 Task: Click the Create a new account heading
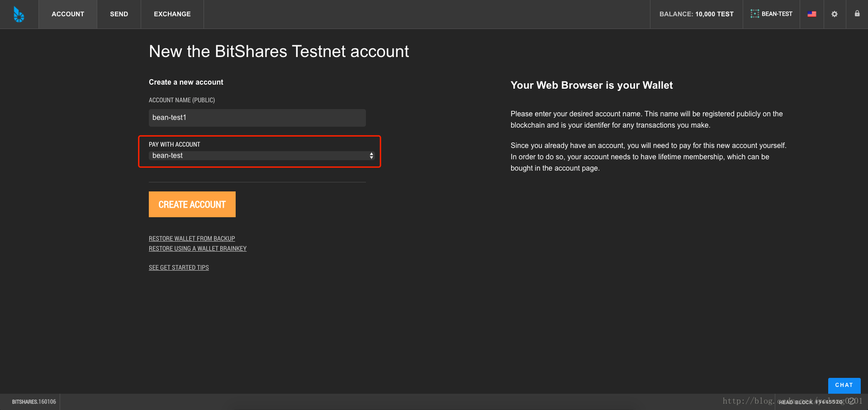[186, 82]
